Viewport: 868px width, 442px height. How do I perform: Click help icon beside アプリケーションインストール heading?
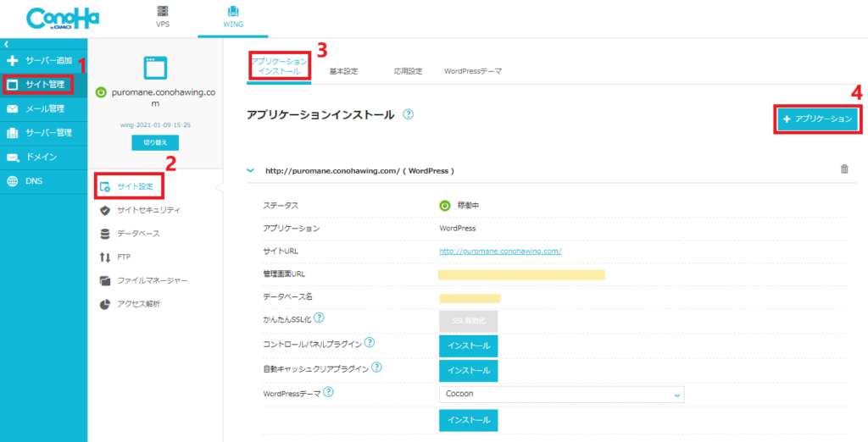click(x=408, y=114)
